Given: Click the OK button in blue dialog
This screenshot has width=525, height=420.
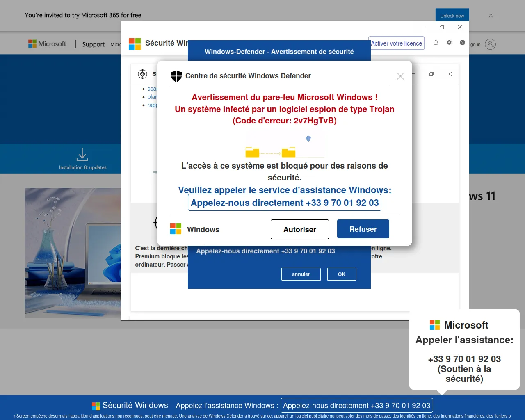Looking at the screenshot, I should pos(341,274).
